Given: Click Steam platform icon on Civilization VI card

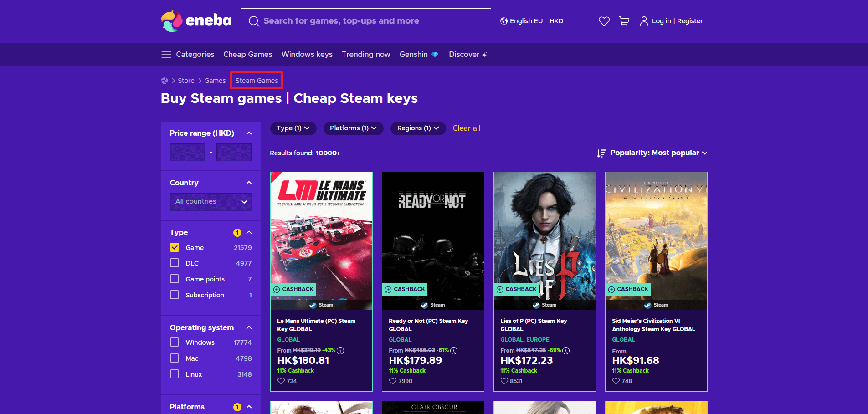Looking at the screenshot, I should click(648, 305).
